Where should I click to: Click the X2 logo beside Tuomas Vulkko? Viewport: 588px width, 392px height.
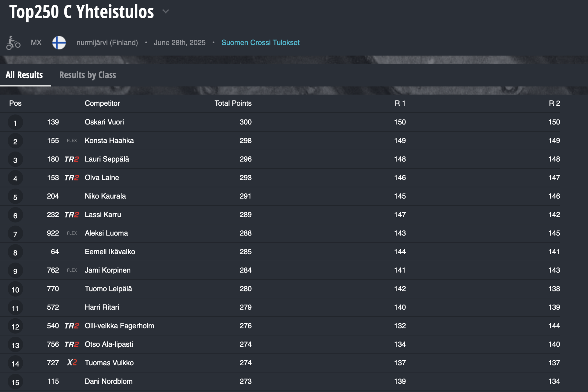click(72, 363)
